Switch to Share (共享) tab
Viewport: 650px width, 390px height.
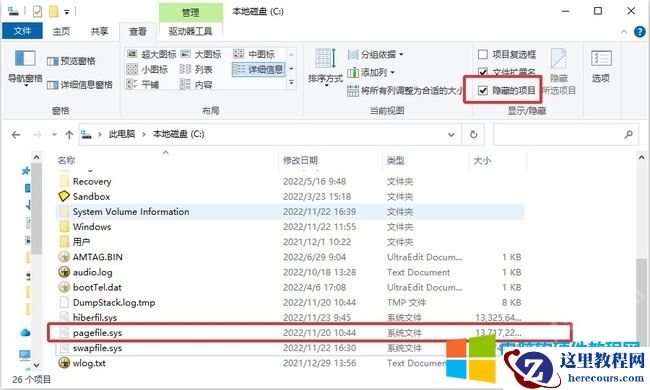(99, 31)
